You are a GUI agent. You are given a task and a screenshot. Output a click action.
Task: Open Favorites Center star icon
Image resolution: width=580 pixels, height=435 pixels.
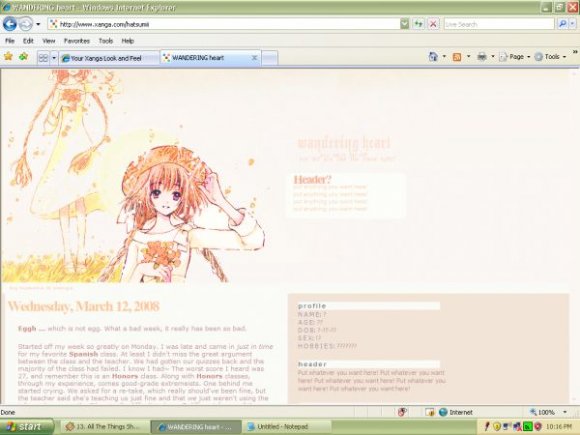[x=8, y=57]
